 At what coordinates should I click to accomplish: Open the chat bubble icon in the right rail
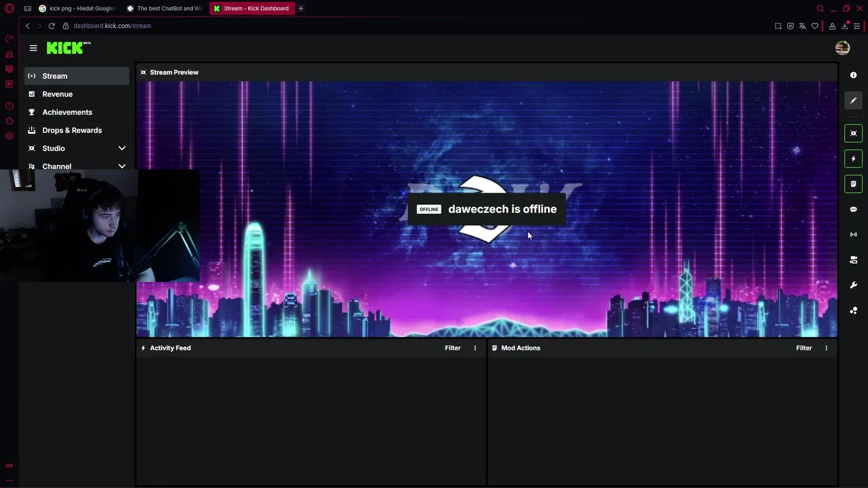pyautogui.click(x=853, y=209)
